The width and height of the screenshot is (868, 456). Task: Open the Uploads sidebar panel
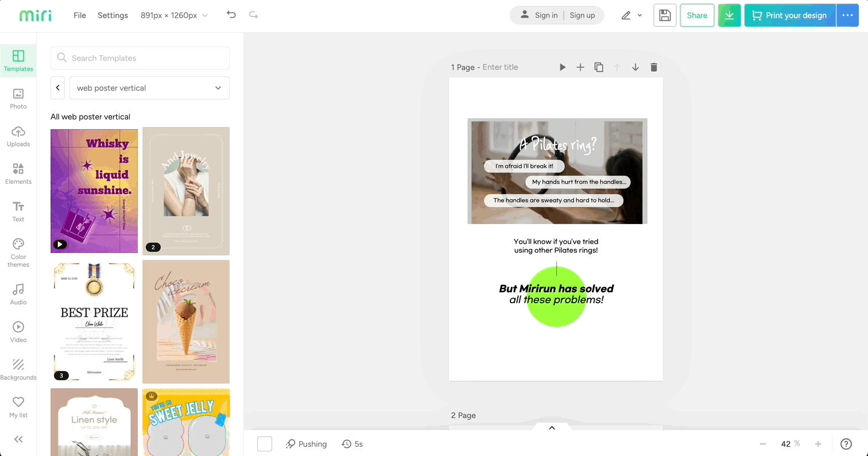click(x=18, y=136)
